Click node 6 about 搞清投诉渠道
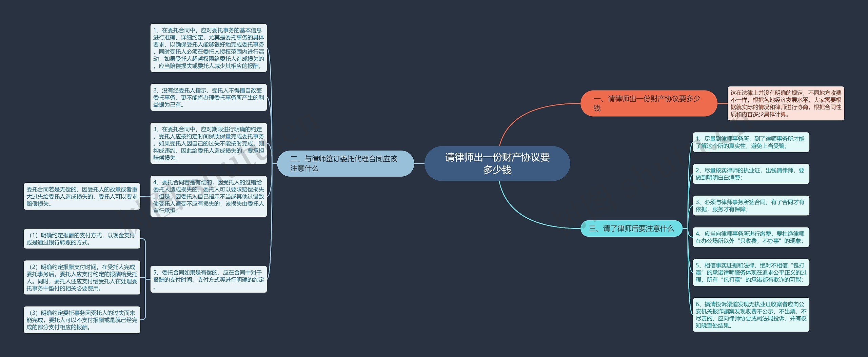This screenshot has width=868, height=357. [751, 314]
